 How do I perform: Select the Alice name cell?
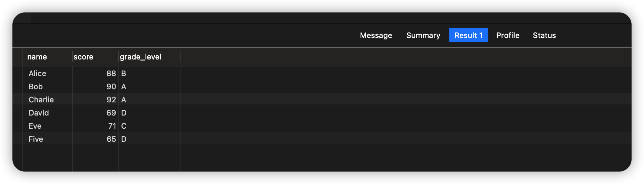[37, 73]
